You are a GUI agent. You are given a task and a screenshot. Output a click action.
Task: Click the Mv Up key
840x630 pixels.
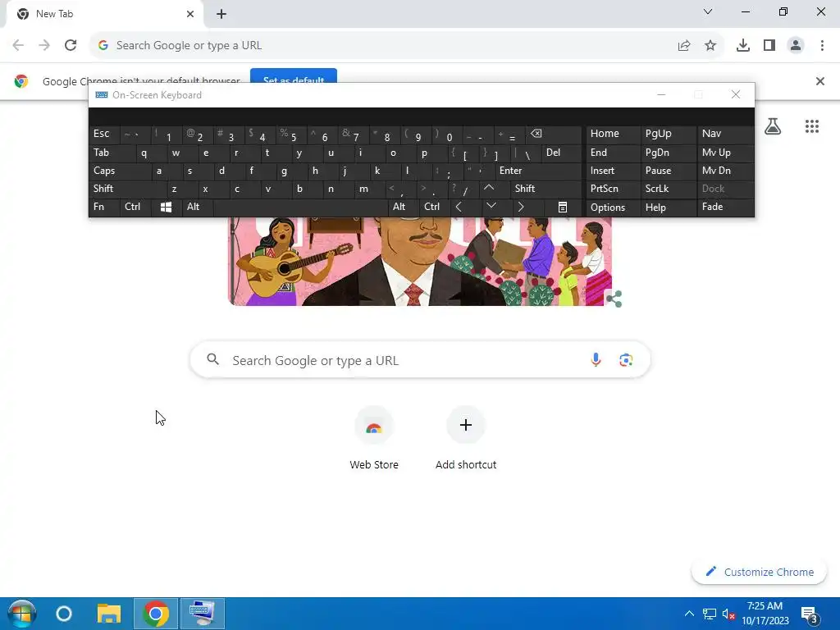click(x=725, y=153)
